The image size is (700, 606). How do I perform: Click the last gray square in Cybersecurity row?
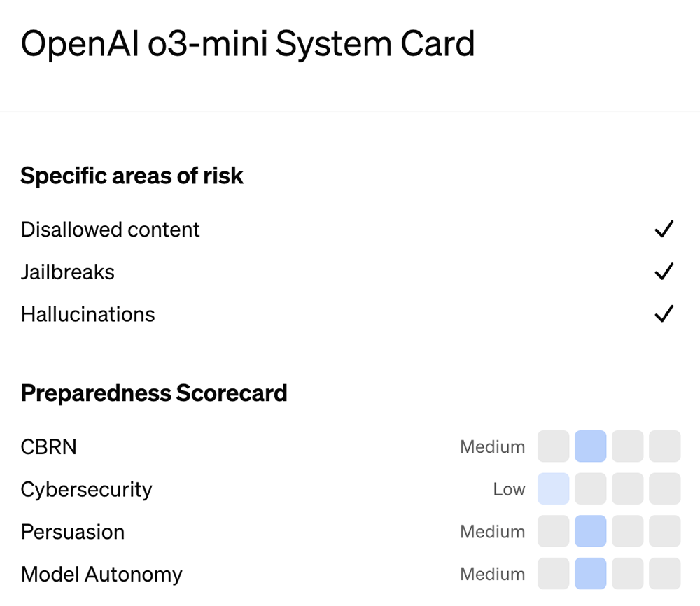tap(664, 489)
